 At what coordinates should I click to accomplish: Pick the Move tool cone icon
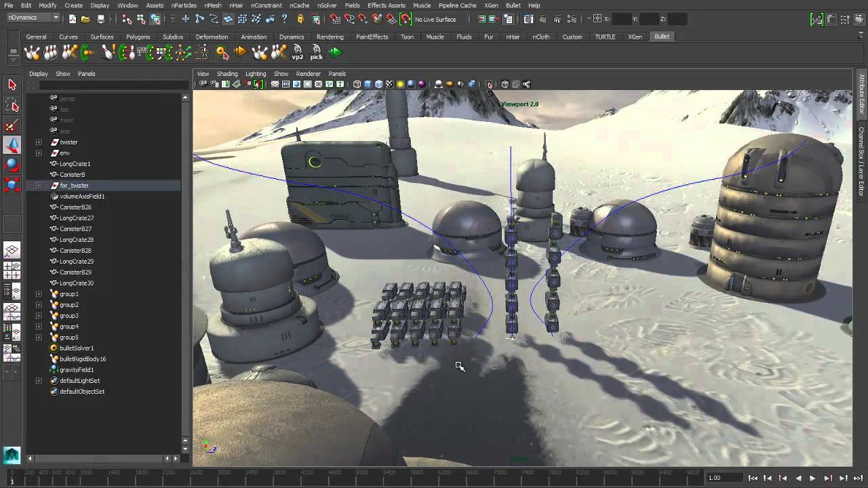click(12, 145)
